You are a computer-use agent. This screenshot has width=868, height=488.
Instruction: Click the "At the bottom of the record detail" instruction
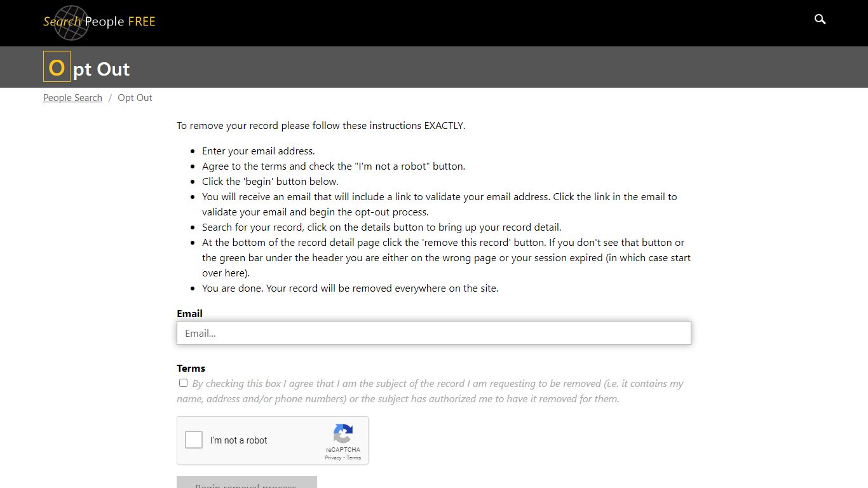click(446, 258)
